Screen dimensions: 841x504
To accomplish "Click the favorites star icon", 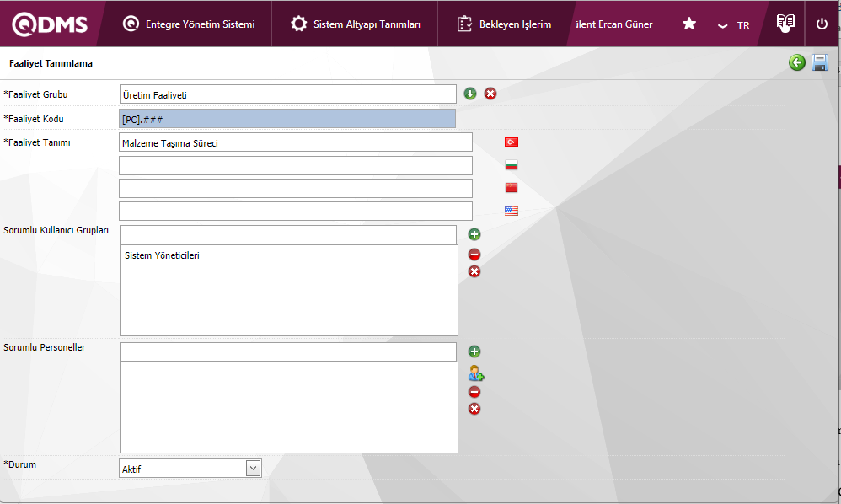I will [689, 24].
